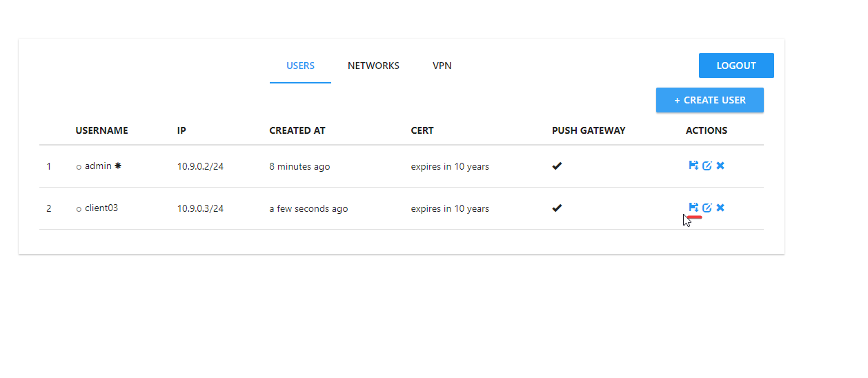Image resolution: width=868 pixels, height=378 pixels.
Task: Click IP address 10.9.0.3/24
Action: coord(200,208)
